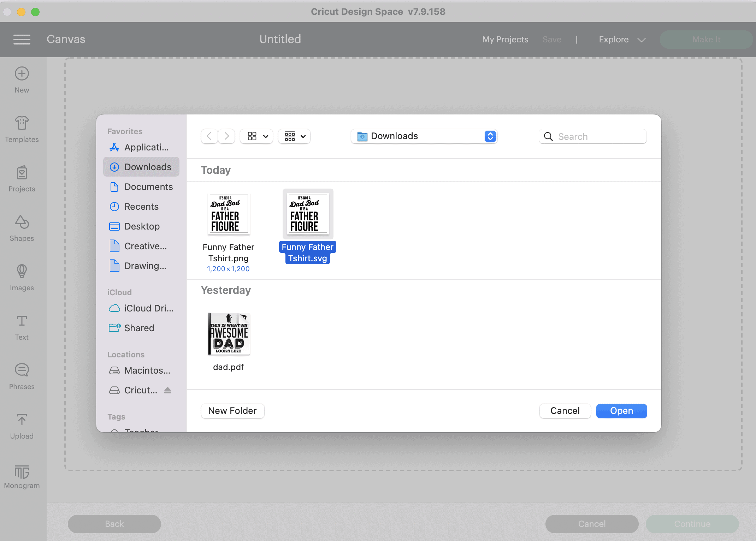Select Recents in the sidebar
The image size is (756, 541).
click(141, 207)
